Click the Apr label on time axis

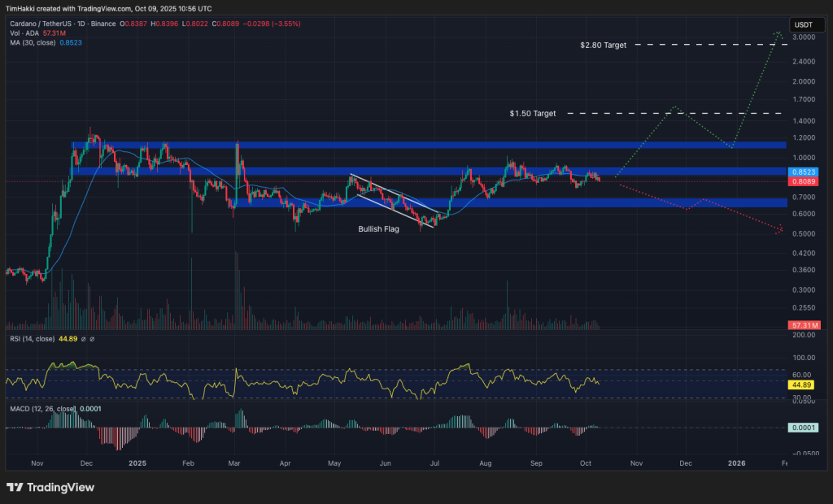coord(286,463)
